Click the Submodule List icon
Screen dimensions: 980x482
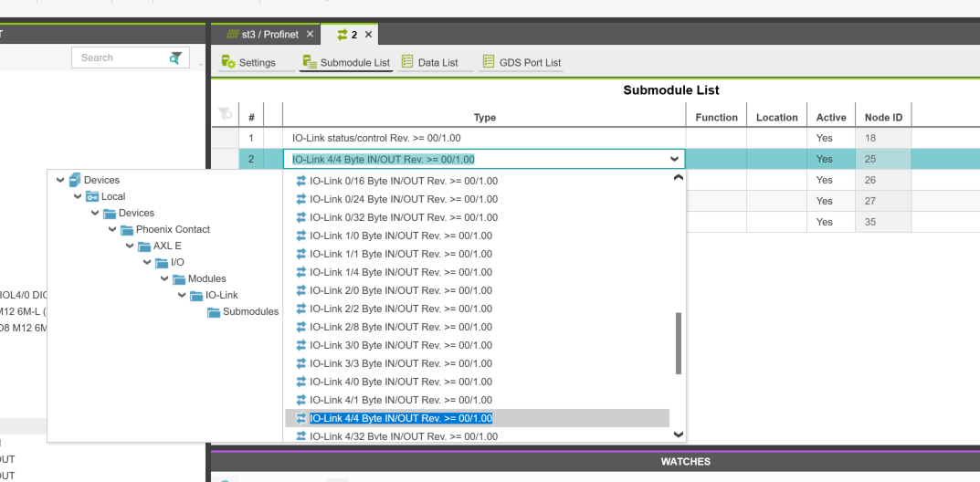coord(310,62)
